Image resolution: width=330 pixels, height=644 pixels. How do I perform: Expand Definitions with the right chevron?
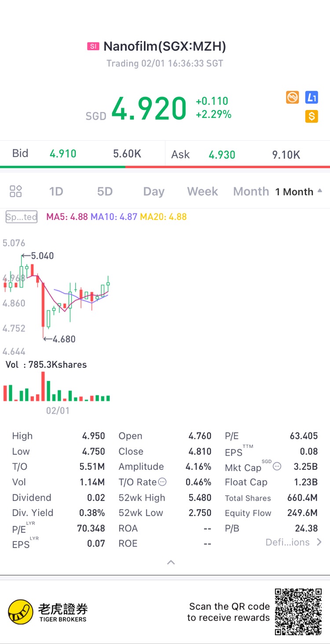(x=319, y=542)
